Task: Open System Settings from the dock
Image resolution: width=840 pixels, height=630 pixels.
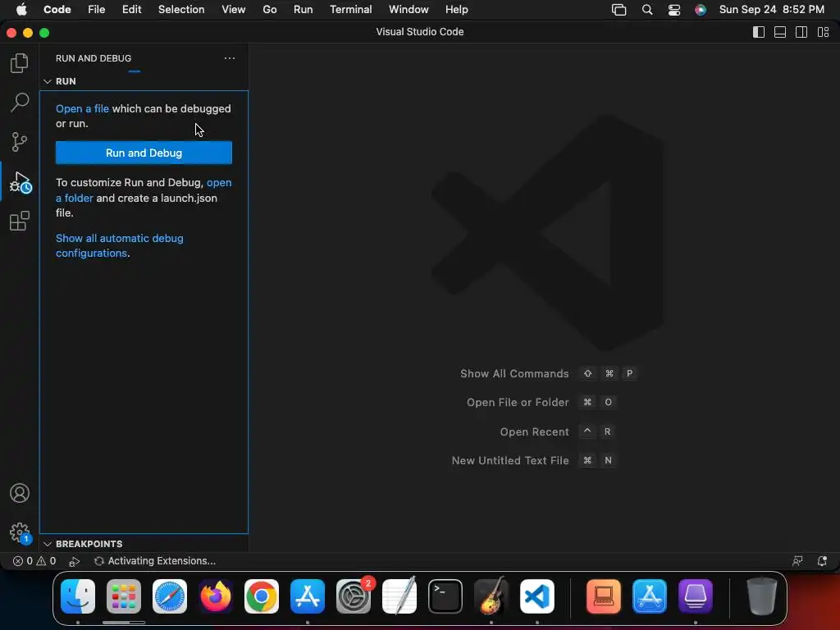Action: tap(354, 596)
